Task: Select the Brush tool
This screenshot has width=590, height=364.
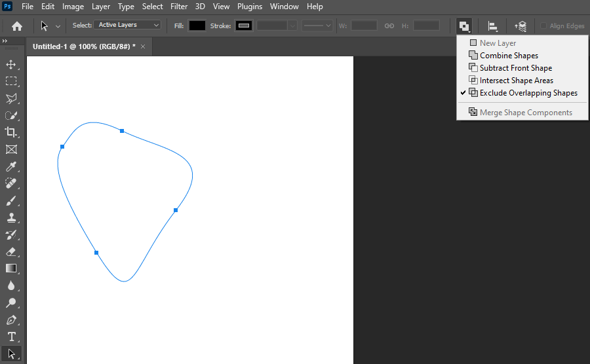Action: pos(11,200)
